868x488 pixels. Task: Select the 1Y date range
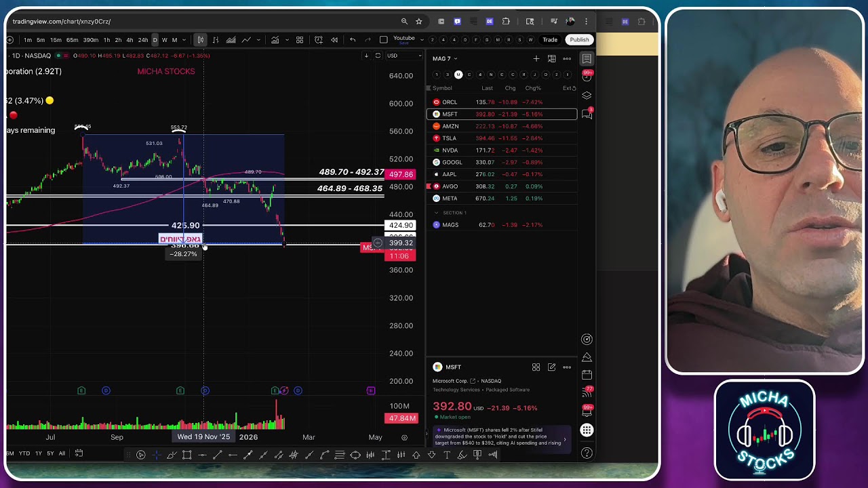(x=39, y=453)
